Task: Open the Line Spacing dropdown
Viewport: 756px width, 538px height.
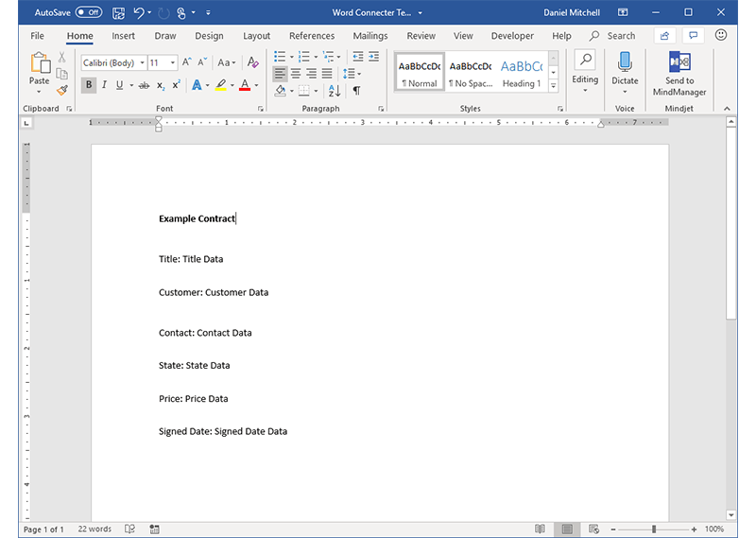Action: pos(352,74)
